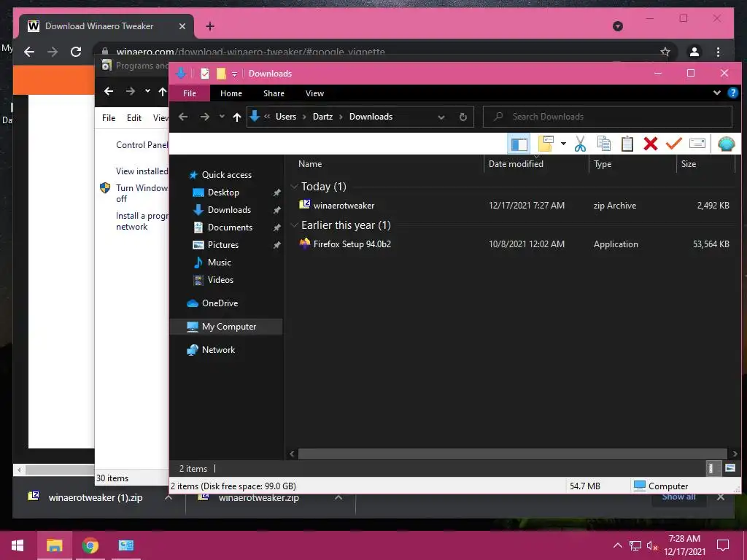Open the recent locations dropdown in Downloads
The width and height of the screenshot is (747, 560).
[222, 117]
